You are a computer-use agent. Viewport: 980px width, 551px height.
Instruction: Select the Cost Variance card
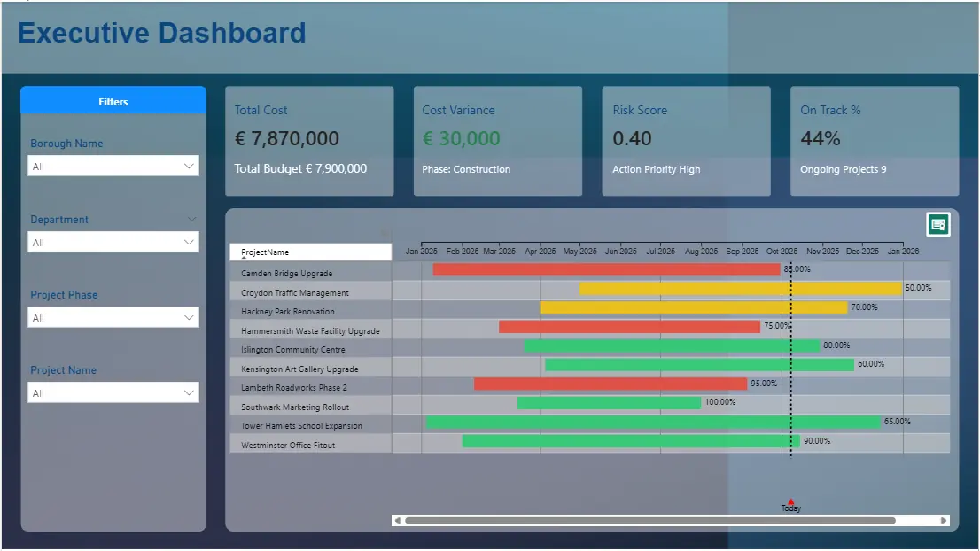pyautogui.click(x=497, y=141)
